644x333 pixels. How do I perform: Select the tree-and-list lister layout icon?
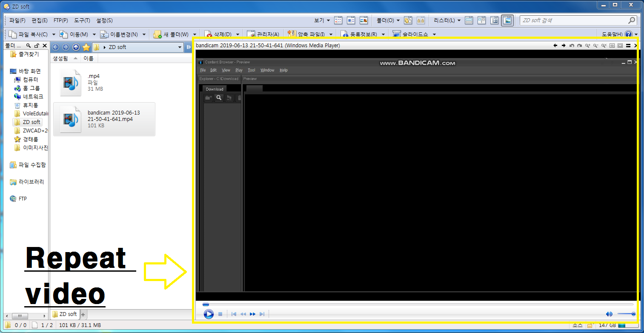[494, 20]
